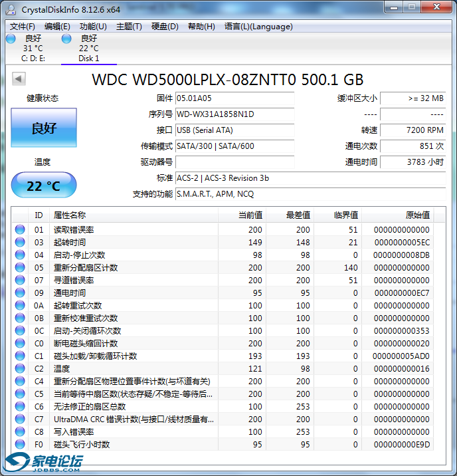This screenshot has width=457, height=476.
Task: Click the serial number field WD-WX31A1858N1D
Action: click(234, 114)
